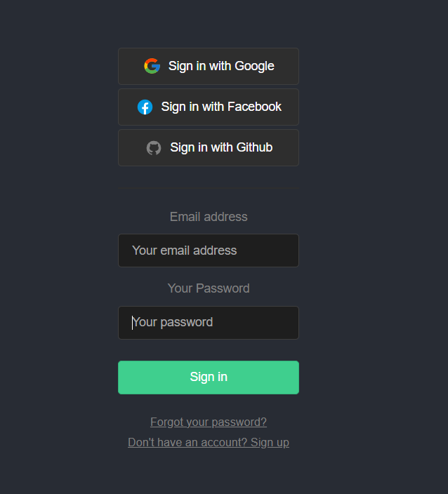Viewport: 448px width, 494px height.
Task: Click the word 'Github' in third button
Action: tap(254, 147)
